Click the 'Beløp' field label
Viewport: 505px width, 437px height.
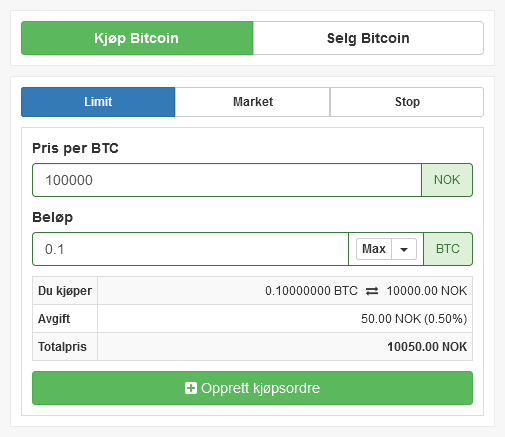[x=53, y=217]
